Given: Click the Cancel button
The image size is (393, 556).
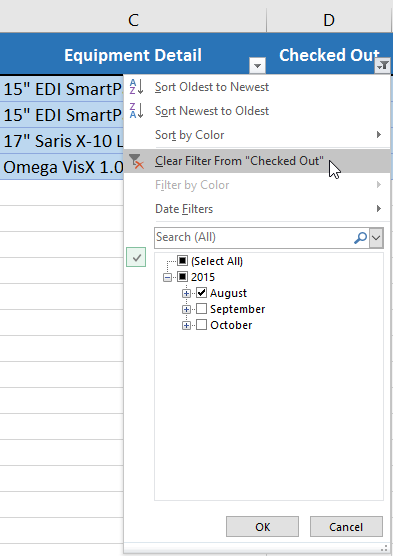Looking at the screenshot, I should click(346, 527).
